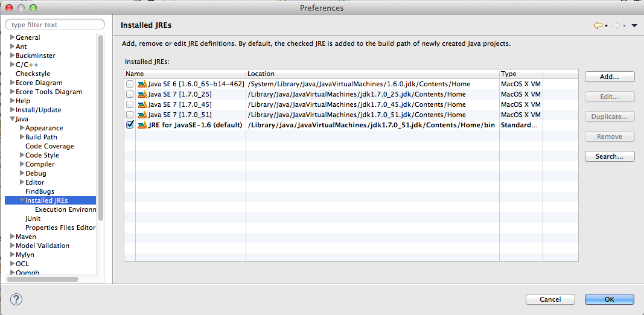Expand the General preferences node
The height and width of the screenshot is (315, 644).
12,37
